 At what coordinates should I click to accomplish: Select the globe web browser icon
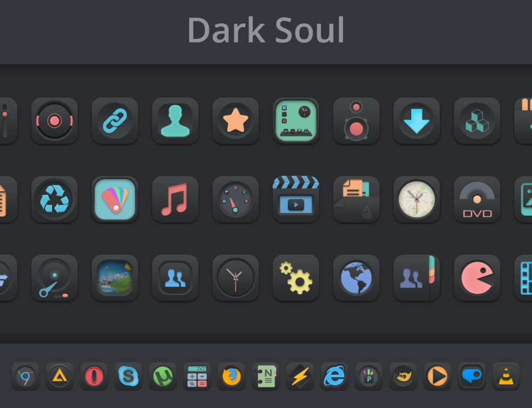(356, 278)
